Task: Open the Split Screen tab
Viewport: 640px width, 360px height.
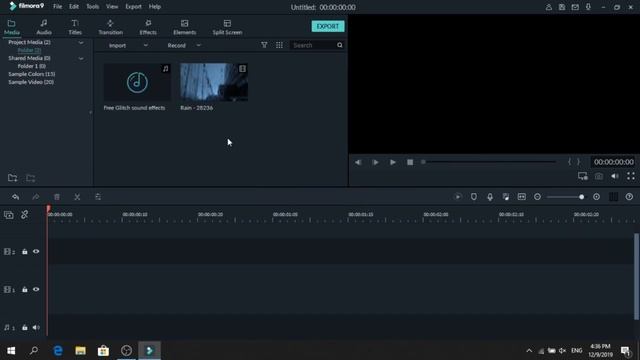Action: (x=227, y=27)
